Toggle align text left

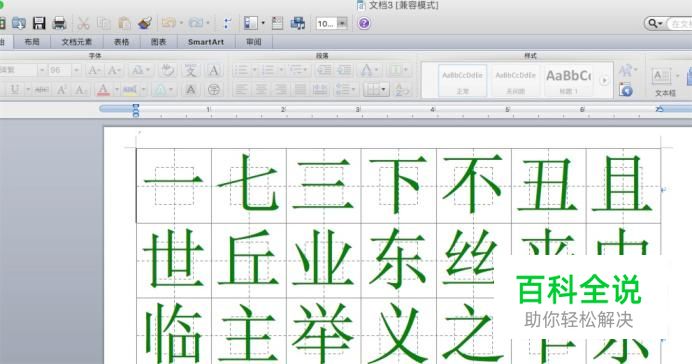241,90
